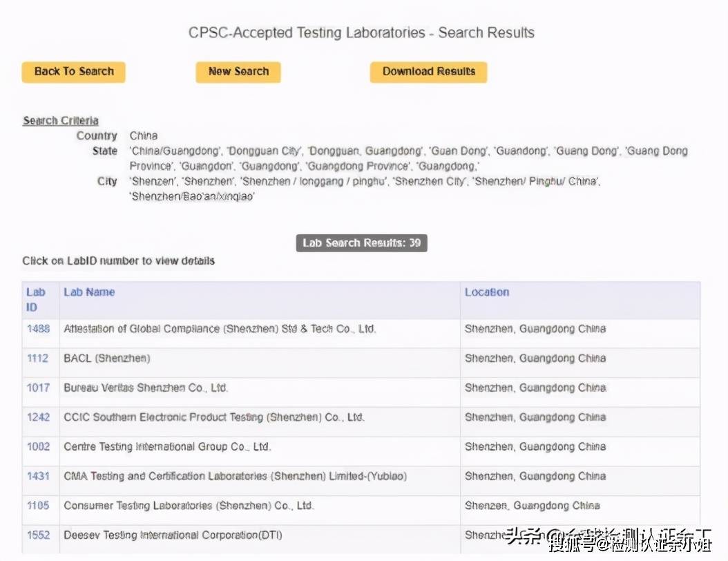The width and height of the screenshot is (728, 561).
Task: Open Lab ID 1242 details
Action: click(38, 417)
